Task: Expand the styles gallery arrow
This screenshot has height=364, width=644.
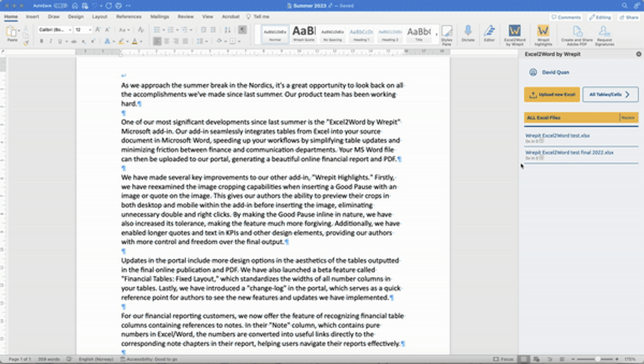Action: pyautogui.click(x=437, y=34)
